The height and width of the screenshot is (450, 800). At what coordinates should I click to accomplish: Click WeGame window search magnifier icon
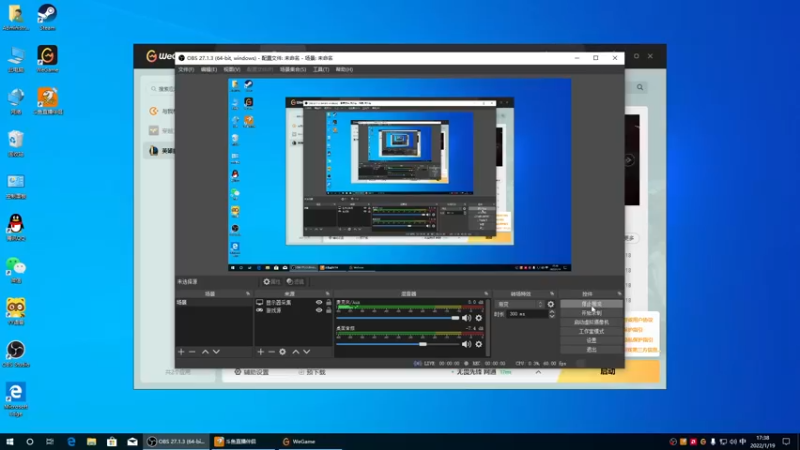pyautogui.click(x=640, y=87)
